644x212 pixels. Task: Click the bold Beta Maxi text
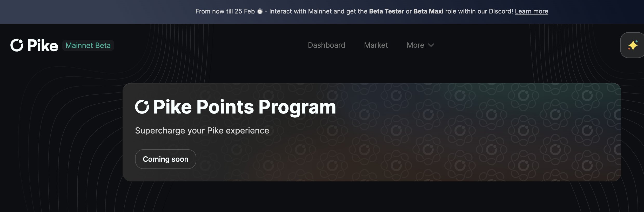pos(428,11)
